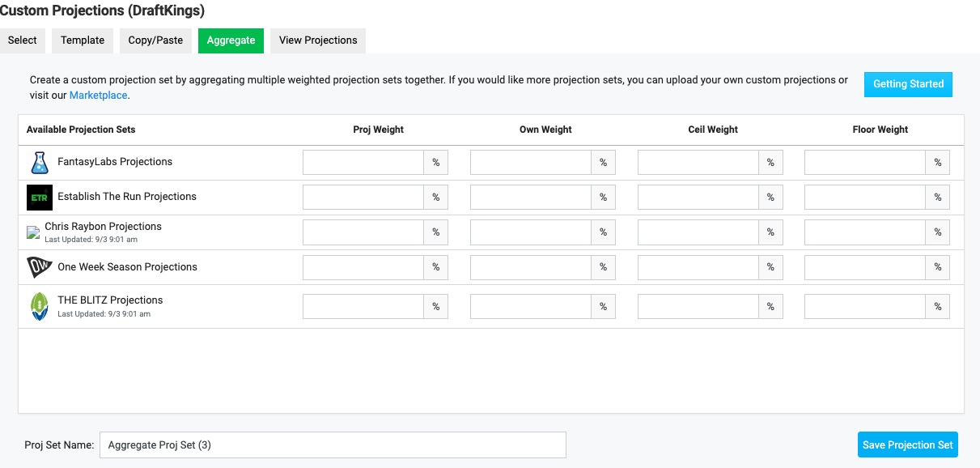
Task: Go to the Copy/Paste tab
Action: (155, 40)
